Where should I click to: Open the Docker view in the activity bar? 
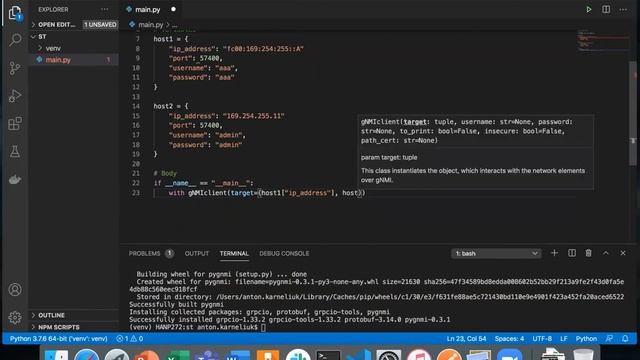pos(15,180)
